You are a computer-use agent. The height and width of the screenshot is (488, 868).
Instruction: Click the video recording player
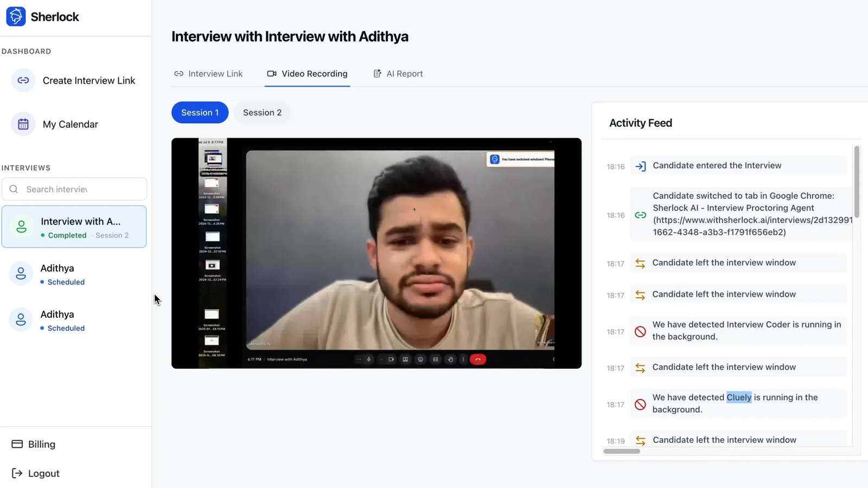(376, 253)
